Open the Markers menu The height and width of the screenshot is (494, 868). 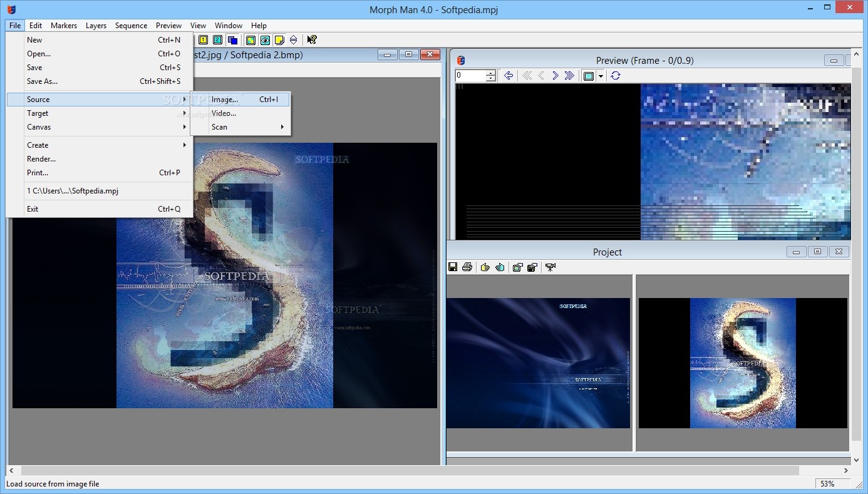[x=64, y=26]
